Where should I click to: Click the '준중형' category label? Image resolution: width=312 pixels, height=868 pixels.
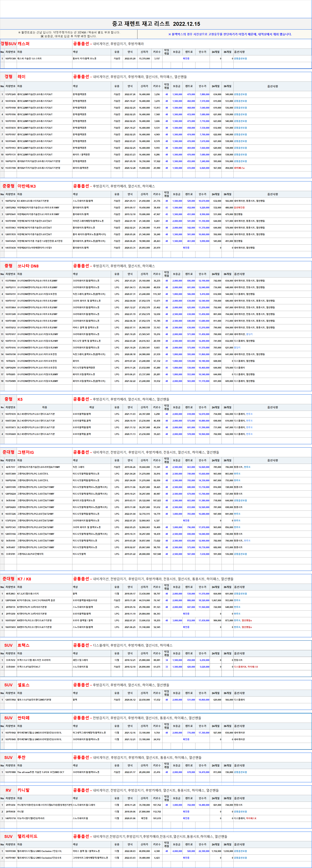[8, 186]
